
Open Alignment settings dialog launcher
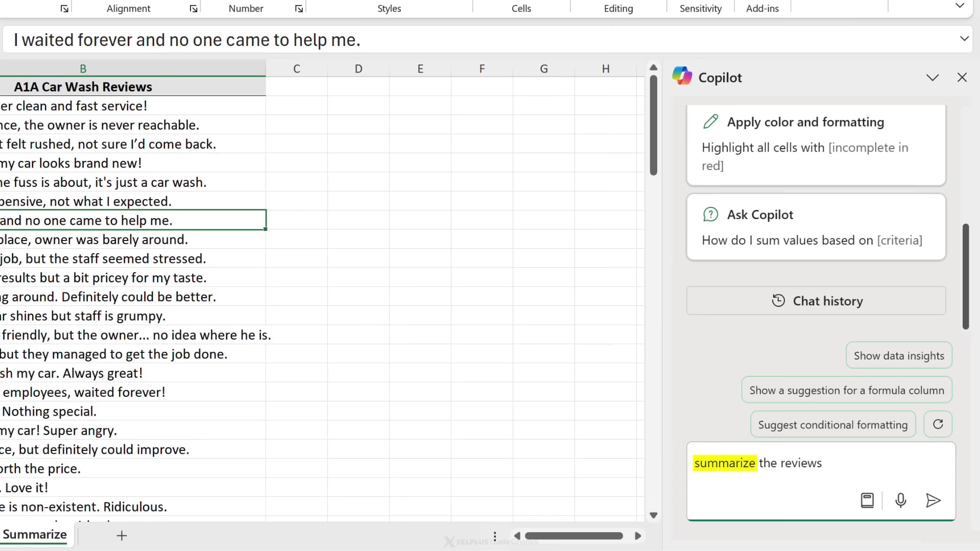point(194,9)
